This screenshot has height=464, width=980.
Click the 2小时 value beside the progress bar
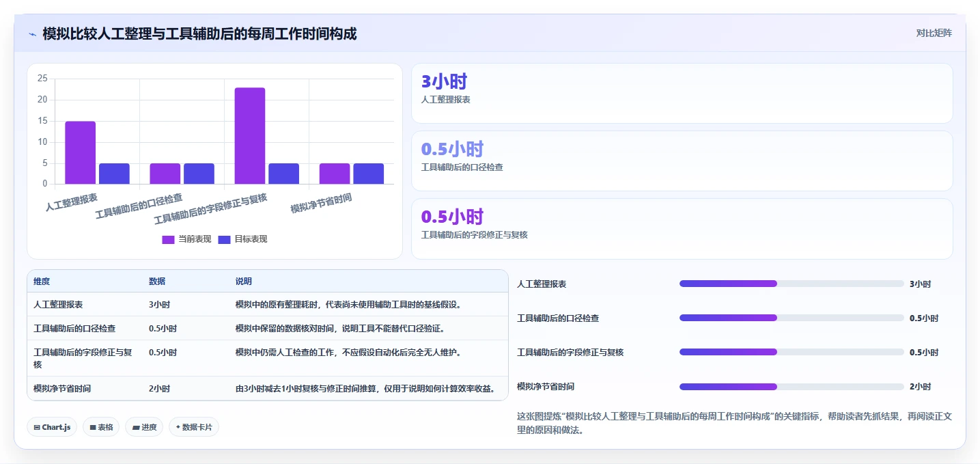(x=920, y=387)
